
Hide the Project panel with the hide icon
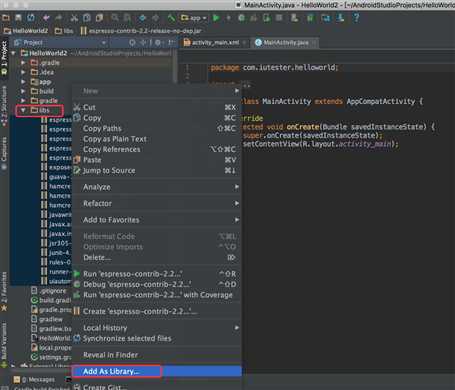coord(171,42)
